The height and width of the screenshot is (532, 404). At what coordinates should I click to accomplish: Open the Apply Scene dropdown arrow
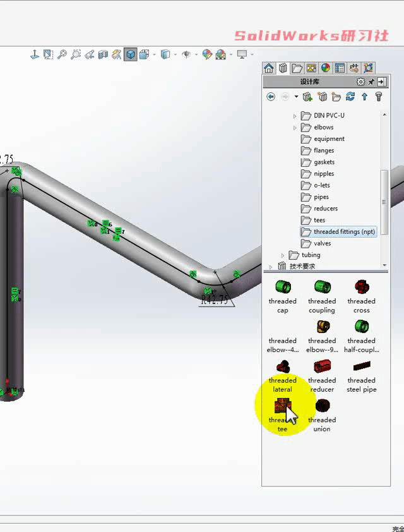[231, 54]
